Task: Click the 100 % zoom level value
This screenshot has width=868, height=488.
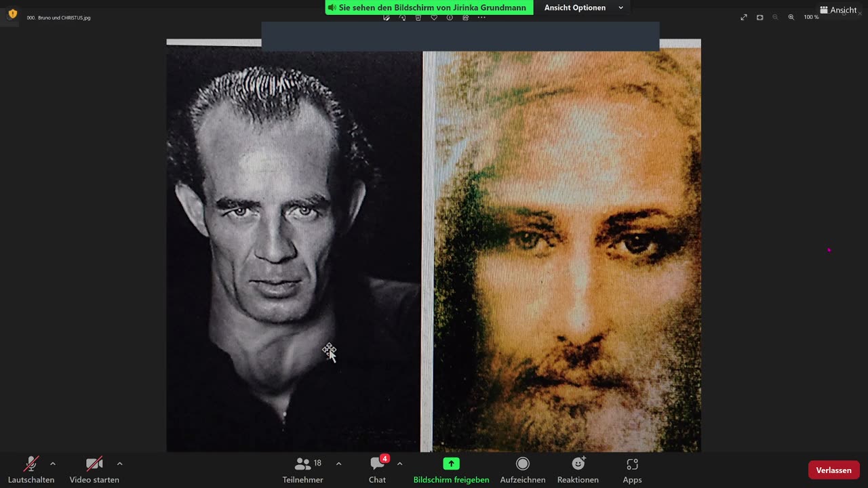Action: 811,17
